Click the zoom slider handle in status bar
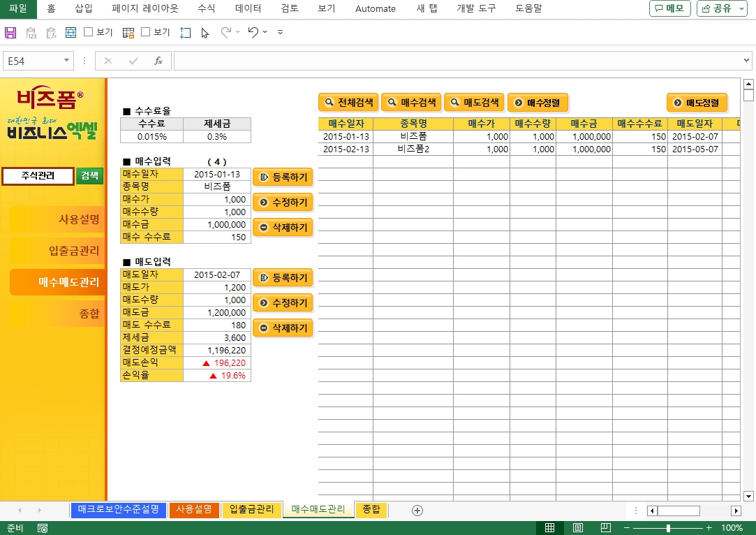The height and width of the screenshot is (535, 756). point(668,528)
